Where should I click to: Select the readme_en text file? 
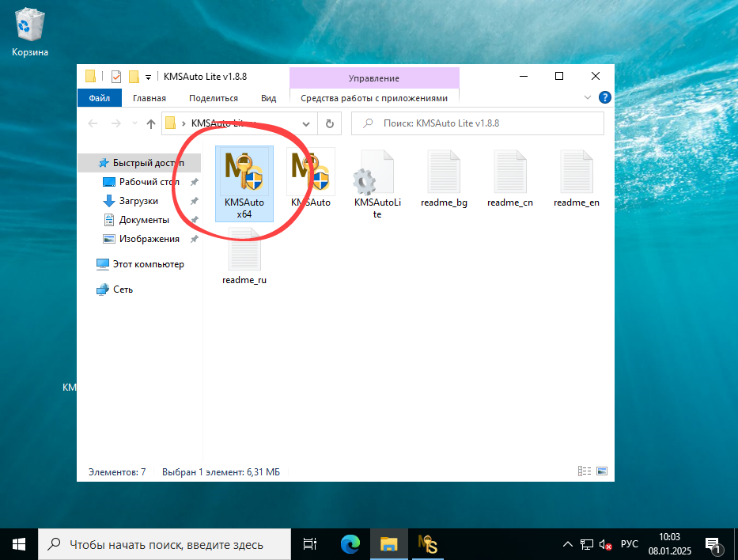click(x=576, y=172)
